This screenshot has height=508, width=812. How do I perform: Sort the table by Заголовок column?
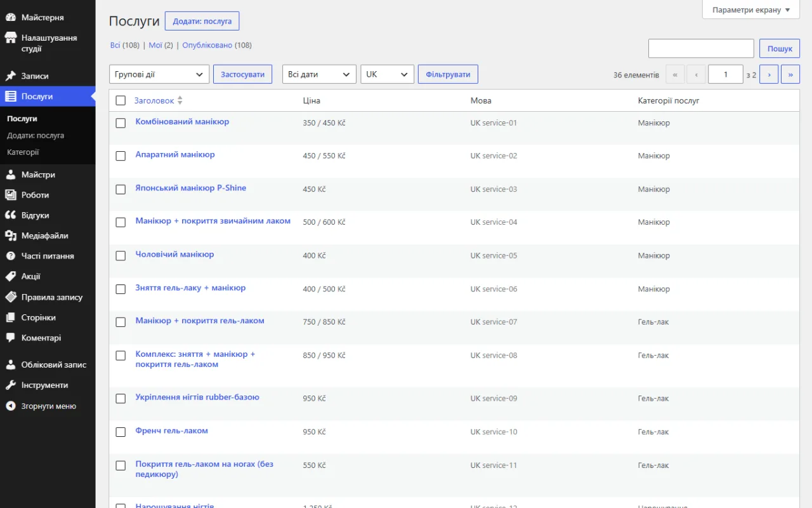pyautogui.click(x=158, y=100)
